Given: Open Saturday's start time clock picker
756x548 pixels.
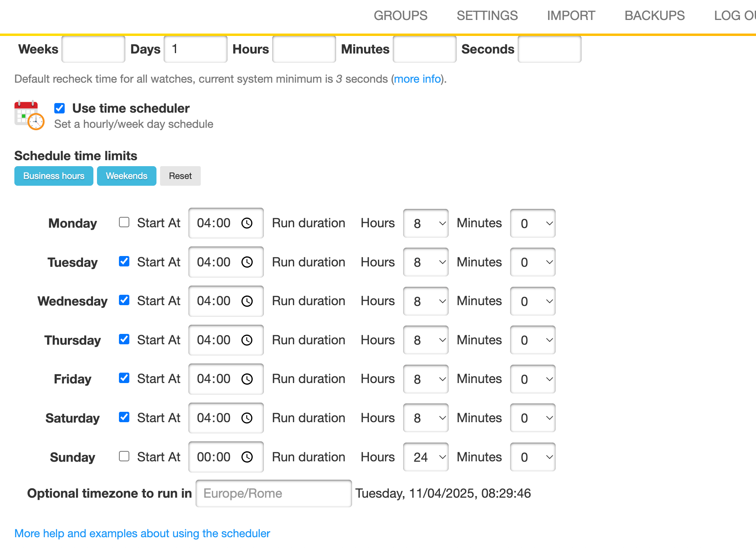Looking at the screenshot, I should (x=247, y=418).
